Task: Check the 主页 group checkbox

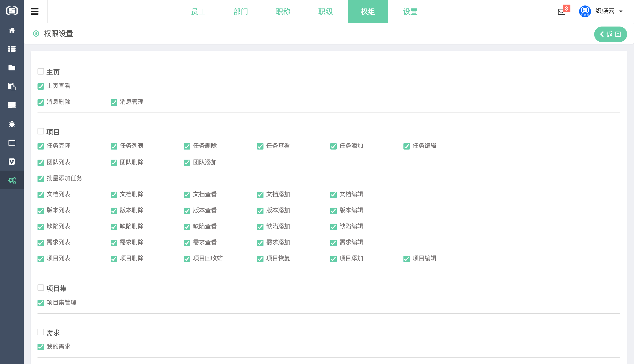Action: pos(41,72)
